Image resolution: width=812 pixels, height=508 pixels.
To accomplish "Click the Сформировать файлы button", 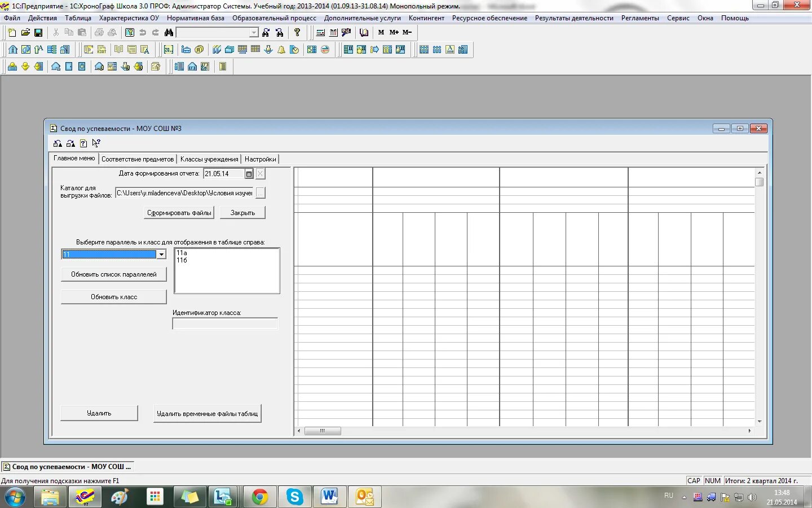I will coord(179,213).
